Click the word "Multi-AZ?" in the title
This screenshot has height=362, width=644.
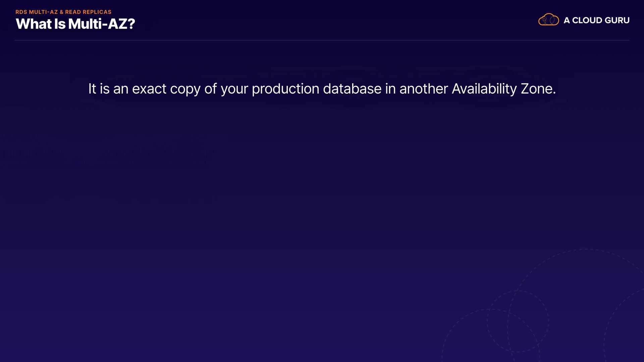click(x=101, y=24)
